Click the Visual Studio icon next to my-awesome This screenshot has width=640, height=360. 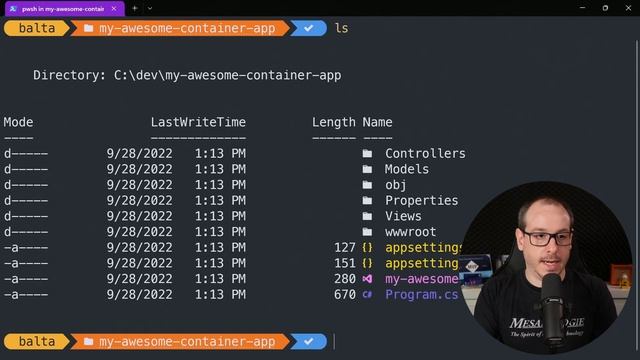coord(367,279)
